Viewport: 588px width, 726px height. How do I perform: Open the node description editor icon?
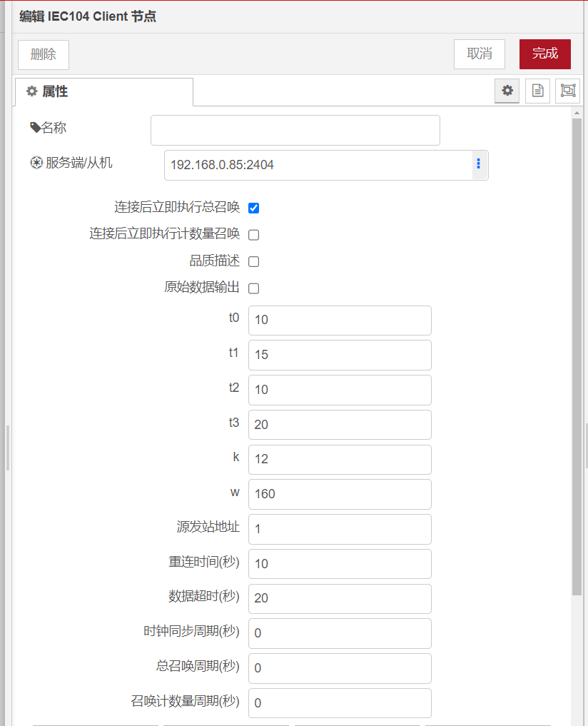pyautogui.click(x=537, y=91)
